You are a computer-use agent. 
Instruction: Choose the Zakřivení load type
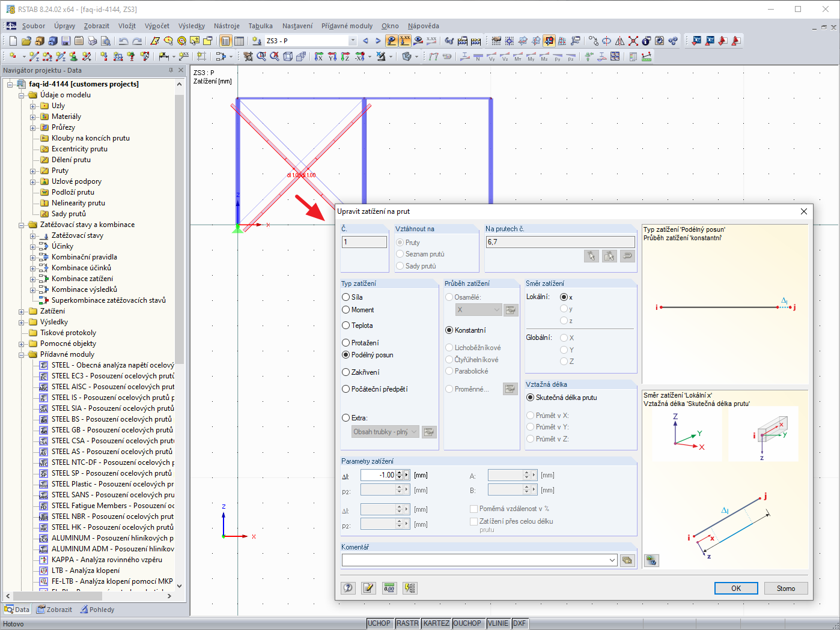pos(346,372)
